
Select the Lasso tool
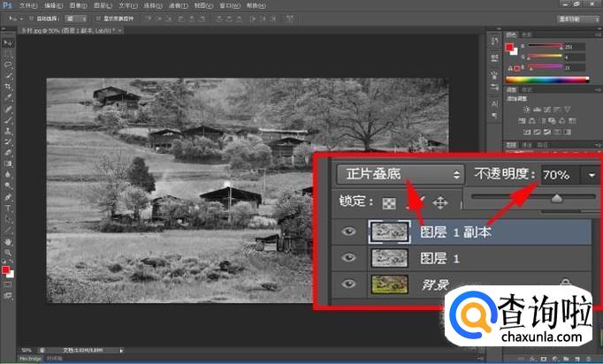tap(8, 64)
